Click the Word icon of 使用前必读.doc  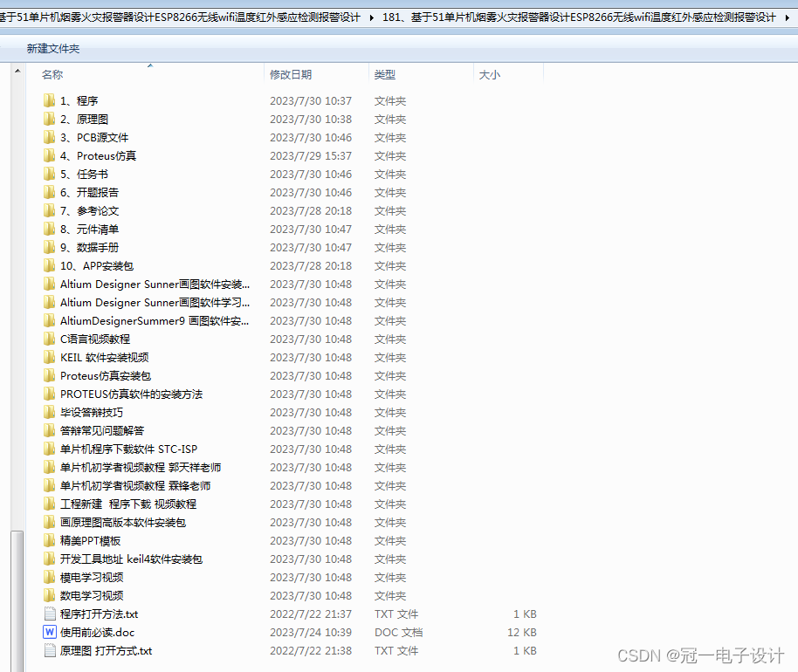tap(50, 632)
